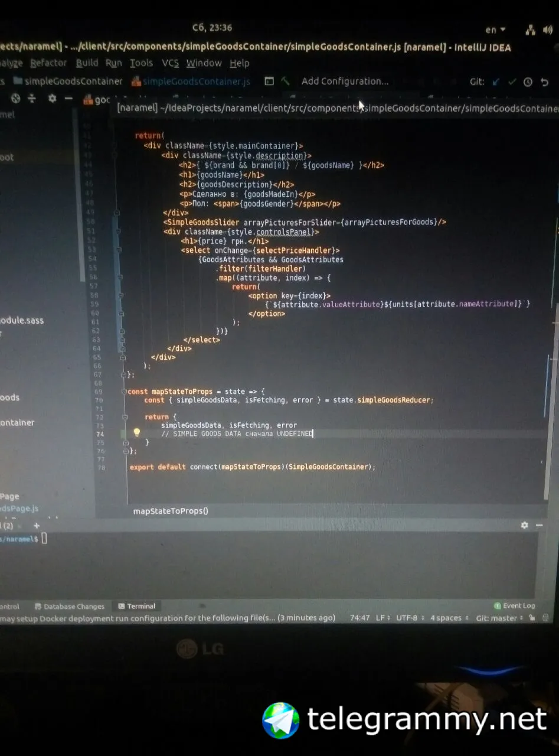
Task: Fold the mapStateToProps function at line 69
Action: click(x=124, y=391)
